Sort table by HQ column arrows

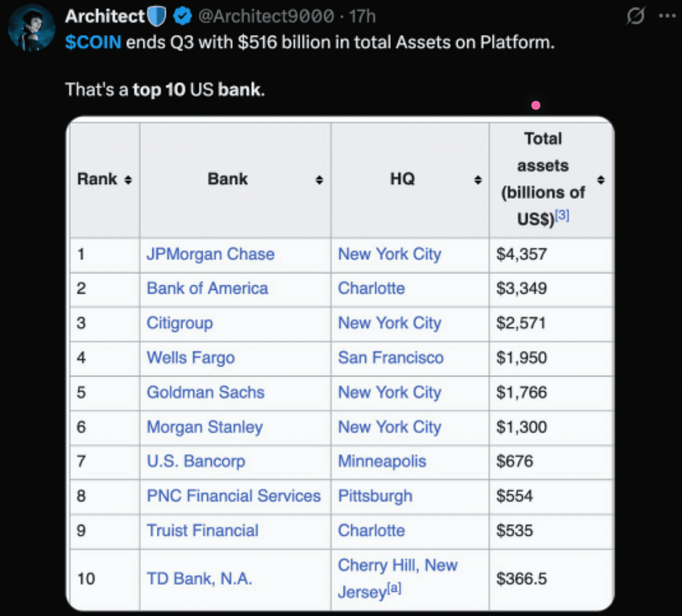coord(478,180)
